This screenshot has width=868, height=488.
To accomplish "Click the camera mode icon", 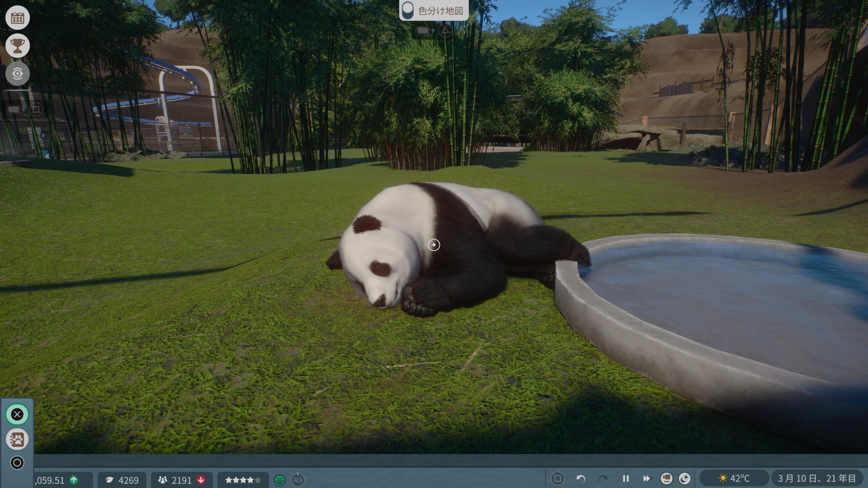I will pos(666,479).
